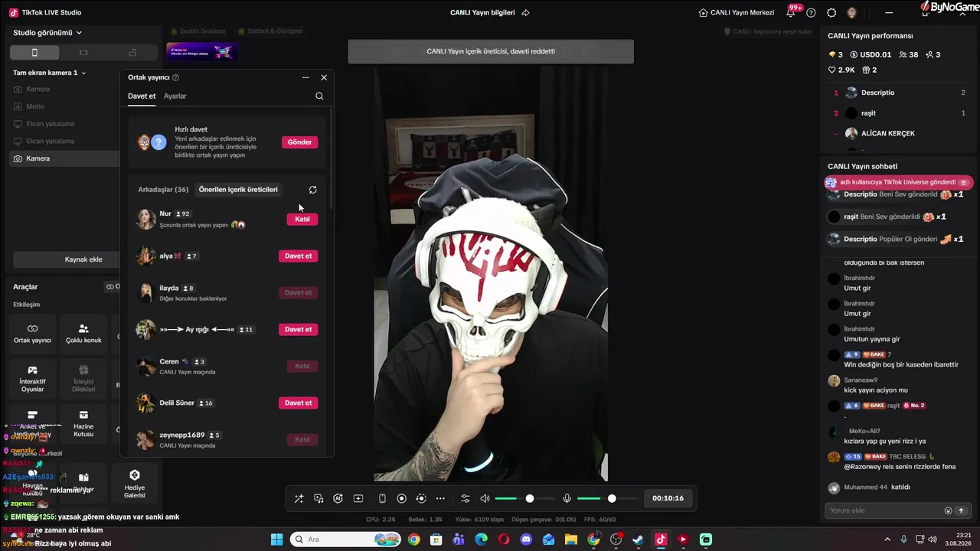Invite Ay ışığı with Davet et
Viewport: 980px width, 551px height.
pyautogui.click(x=299, y=330)
